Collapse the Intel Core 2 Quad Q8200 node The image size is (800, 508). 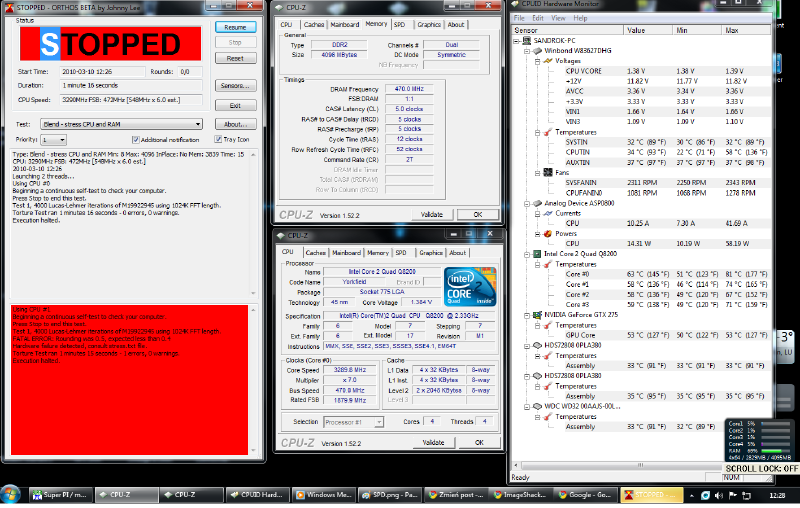527,253
